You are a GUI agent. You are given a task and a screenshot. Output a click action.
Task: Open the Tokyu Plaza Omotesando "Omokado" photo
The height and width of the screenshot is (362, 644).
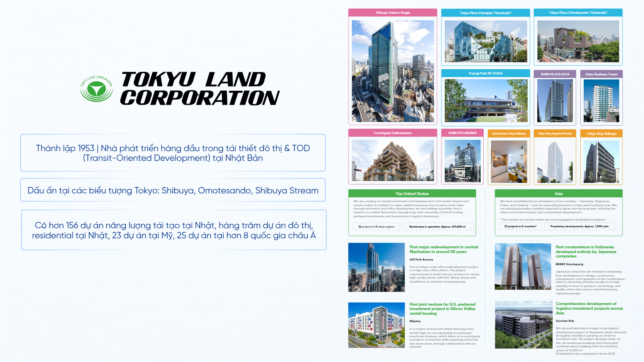(x=578, y=41)
